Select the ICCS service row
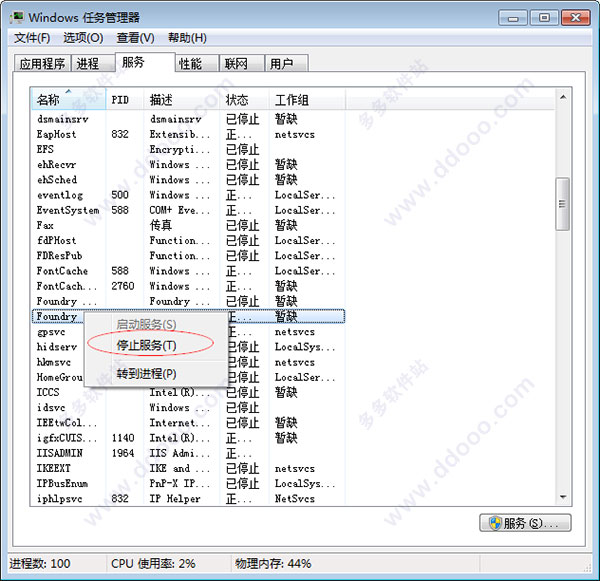 188,392
